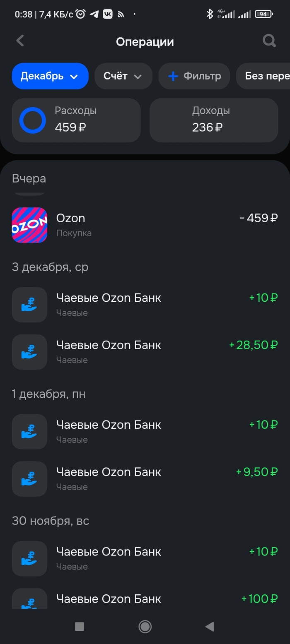
Task: Toggle the Без пере… filter chip
Action: click(265, 76)
